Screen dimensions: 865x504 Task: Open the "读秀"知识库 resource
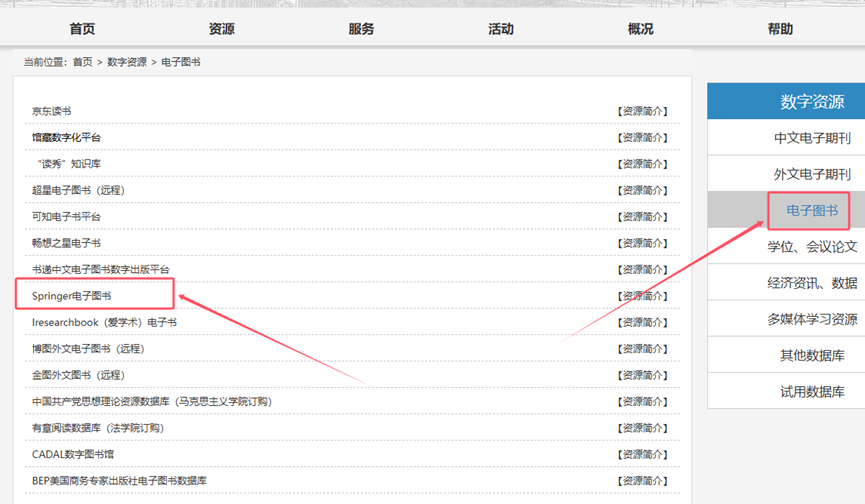tap(68, 164)
